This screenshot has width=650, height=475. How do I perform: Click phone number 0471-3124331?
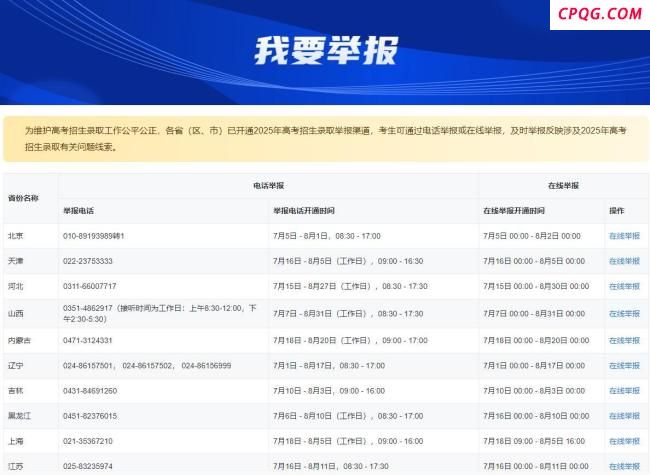[x=87, y=341]
